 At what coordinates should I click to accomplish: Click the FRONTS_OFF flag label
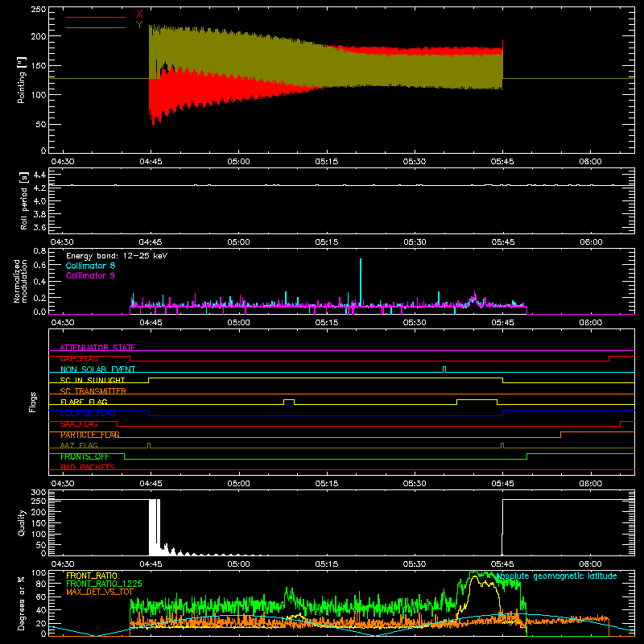[x=85, y=456]
